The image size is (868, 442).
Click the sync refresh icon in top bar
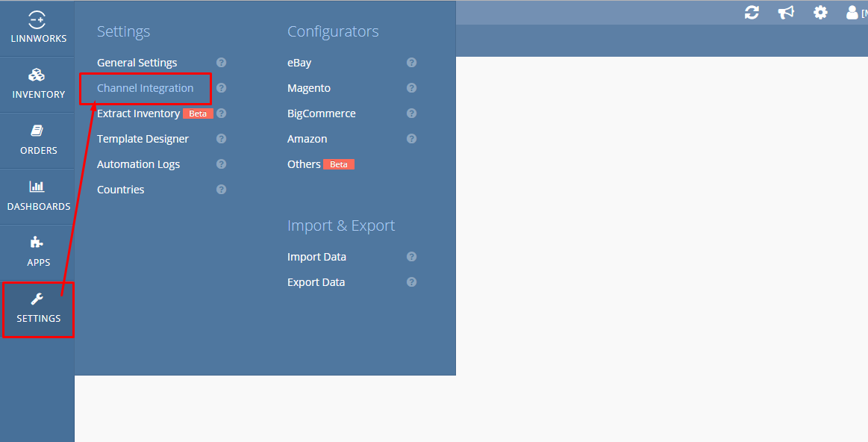751,12
